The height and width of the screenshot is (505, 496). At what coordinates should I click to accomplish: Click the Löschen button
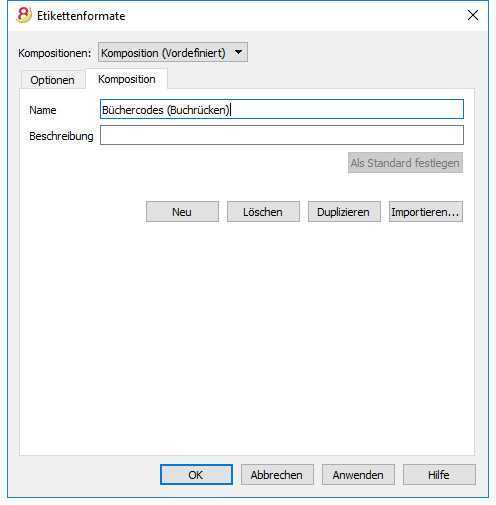pos(263,212)
